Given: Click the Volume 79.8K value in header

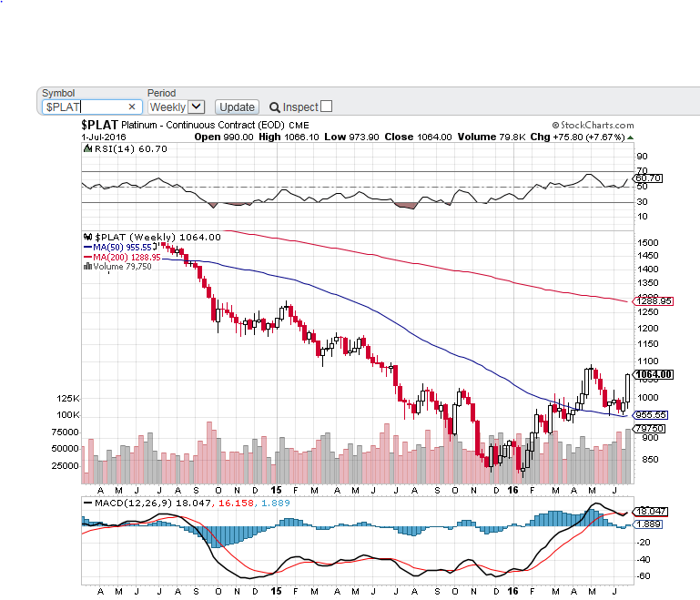Looking at the screenshot, I should point(492,137).
